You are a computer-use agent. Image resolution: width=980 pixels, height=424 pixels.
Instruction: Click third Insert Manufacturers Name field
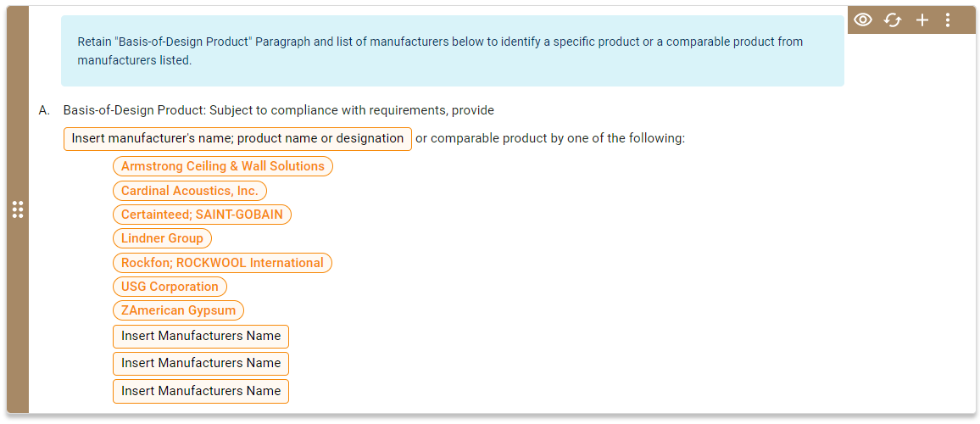201,391
